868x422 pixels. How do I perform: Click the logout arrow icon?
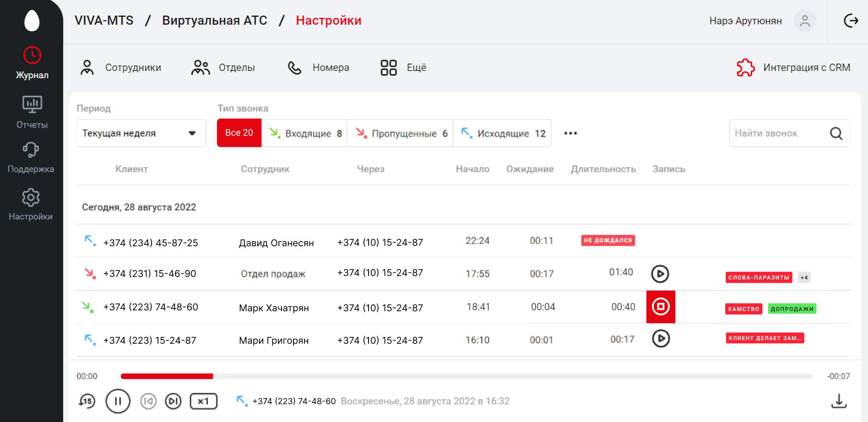[x=851, y=21]
